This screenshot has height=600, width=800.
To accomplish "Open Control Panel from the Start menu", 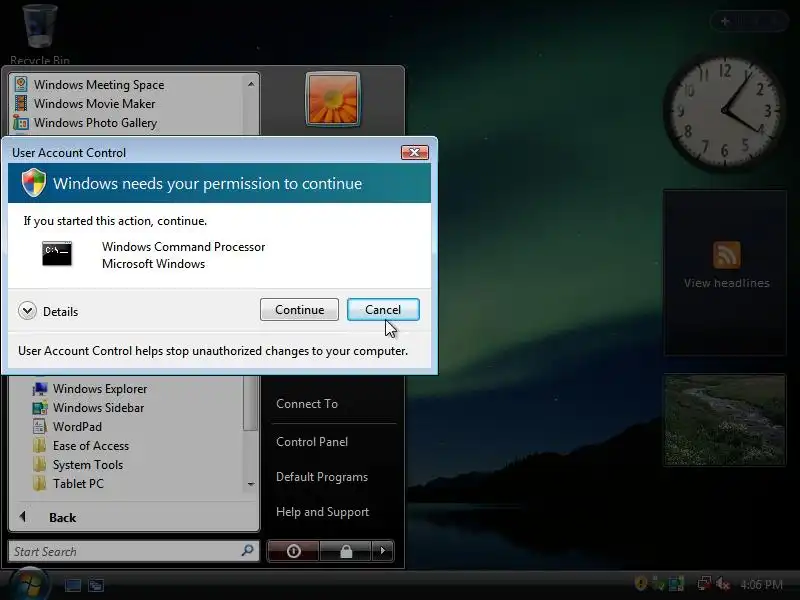I will [312, 442].
